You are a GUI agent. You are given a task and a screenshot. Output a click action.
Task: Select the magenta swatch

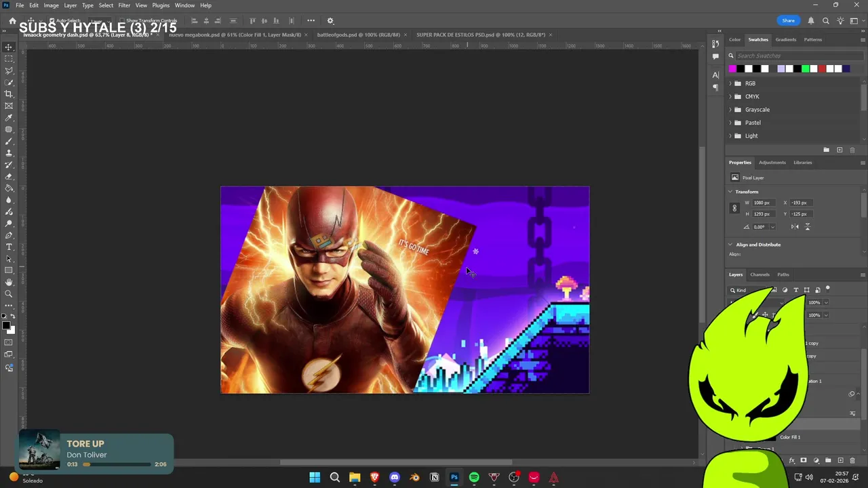(732, 68)
